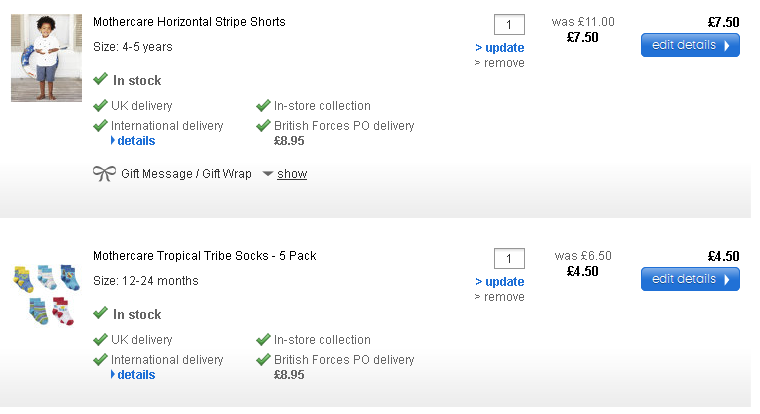Click quantity field for Stripe Shorts
760x414 pixels.
[x=509, y=24]
